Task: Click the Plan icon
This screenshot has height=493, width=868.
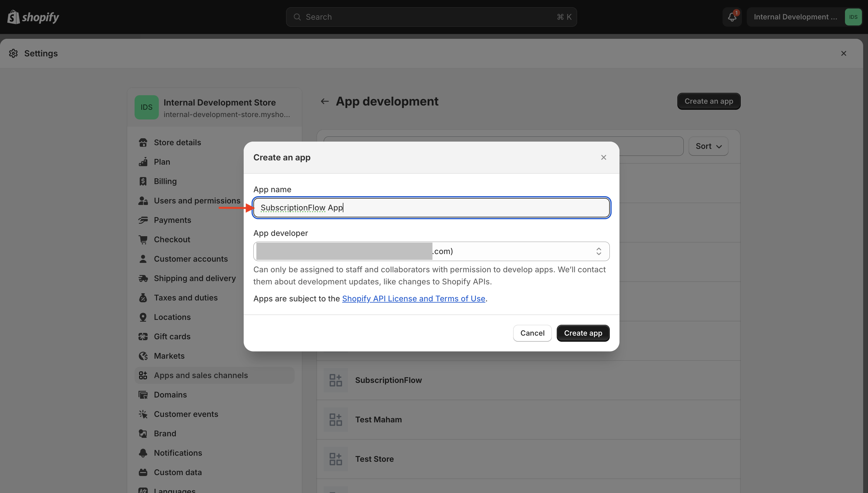Action: click(x=143, y=162)
